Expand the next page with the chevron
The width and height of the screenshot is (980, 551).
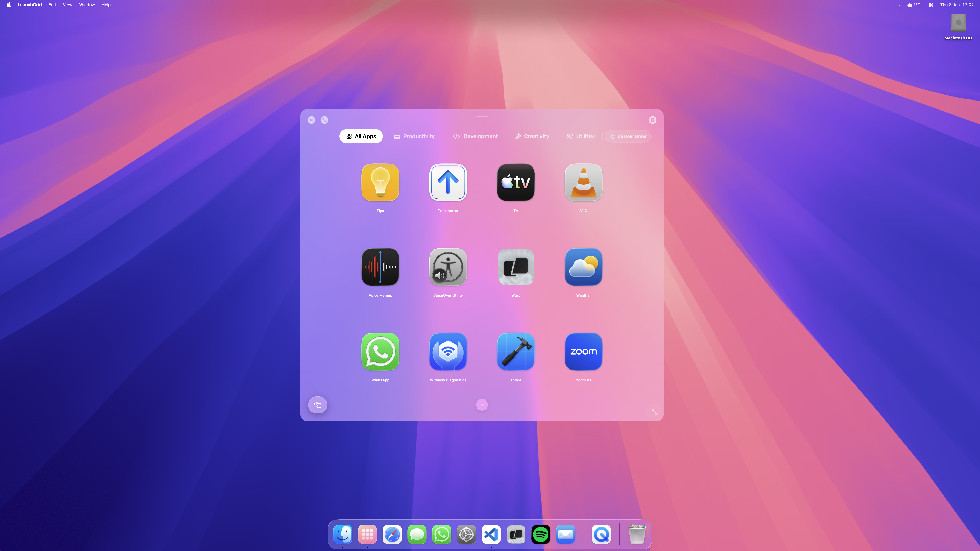[x=482, y=405]
